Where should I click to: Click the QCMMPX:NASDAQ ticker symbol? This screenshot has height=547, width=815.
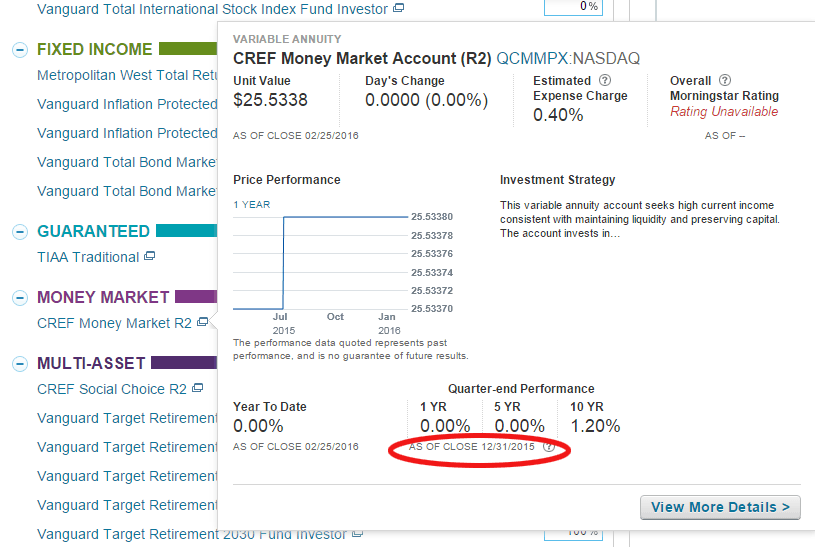pos(568,58)
